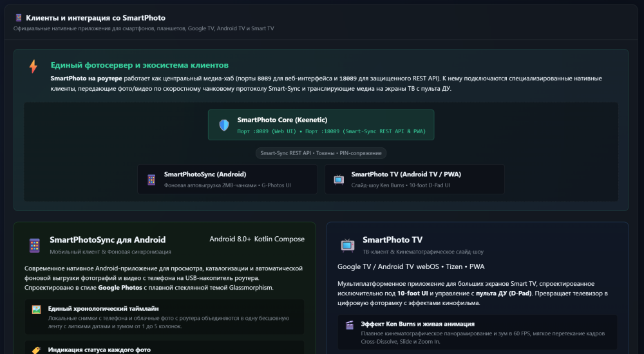
Task: Click the Слайд-шоу Ken Burns • 10-foot description
Action: 401,185
